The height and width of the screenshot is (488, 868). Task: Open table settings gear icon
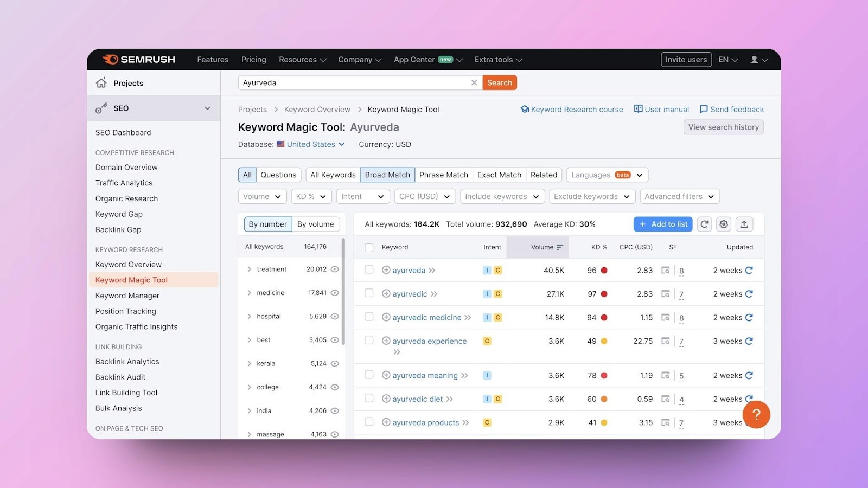tap(724, 224)
